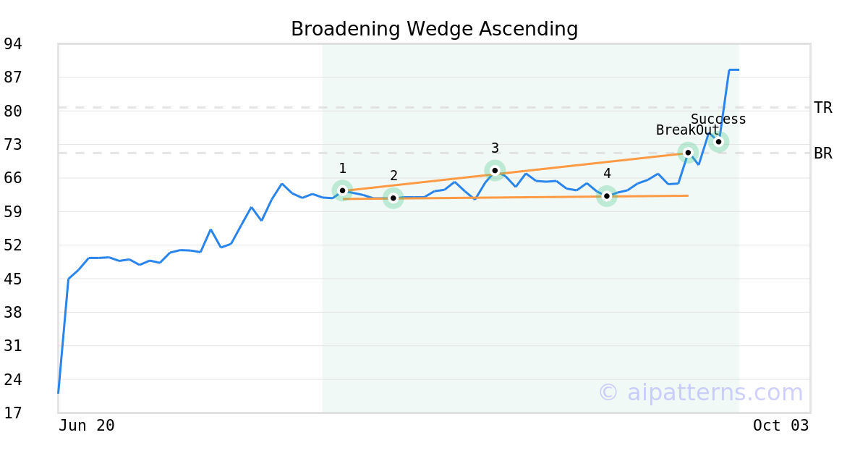Click the 'Success' text label
Viewport: 868px width, 456px height.
coord(718,119)
